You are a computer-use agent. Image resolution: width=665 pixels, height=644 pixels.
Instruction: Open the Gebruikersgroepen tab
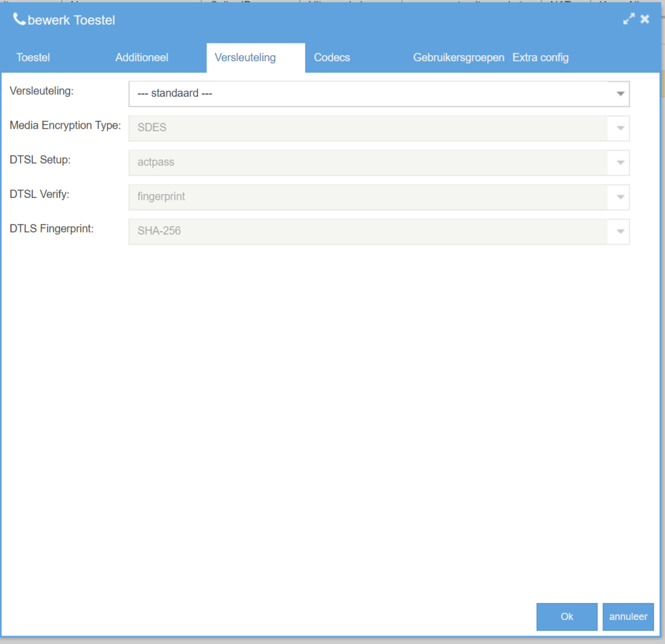tap(458, 58)
